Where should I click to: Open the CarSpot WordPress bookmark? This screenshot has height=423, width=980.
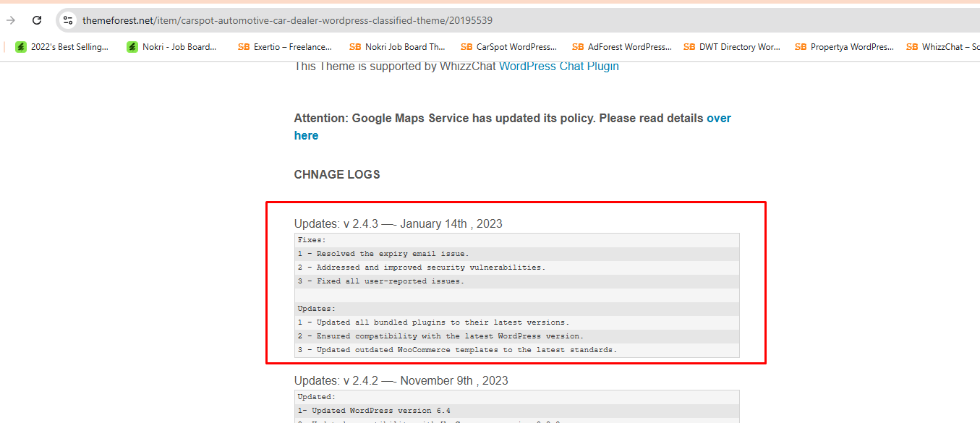[508, 47]
